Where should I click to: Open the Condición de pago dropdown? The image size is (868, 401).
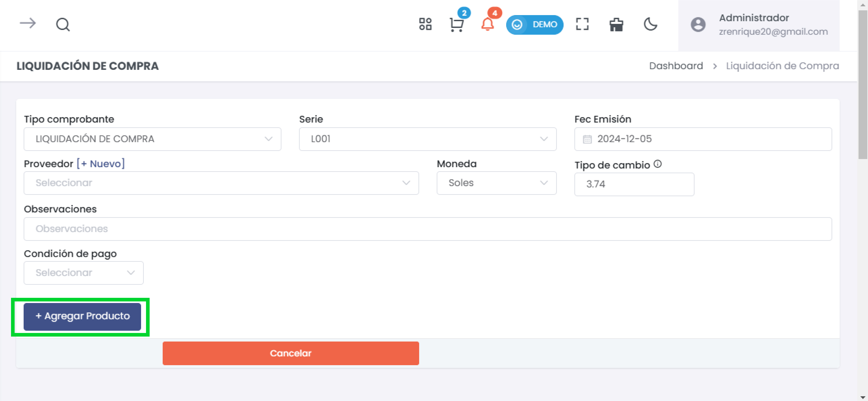tap(83, 273)
